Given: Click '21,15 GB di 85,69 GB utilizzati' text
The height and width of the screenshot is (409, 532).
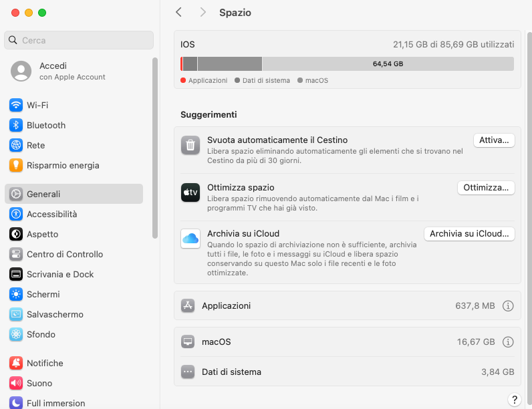Looking at the screenshot, I should point(454,44).
